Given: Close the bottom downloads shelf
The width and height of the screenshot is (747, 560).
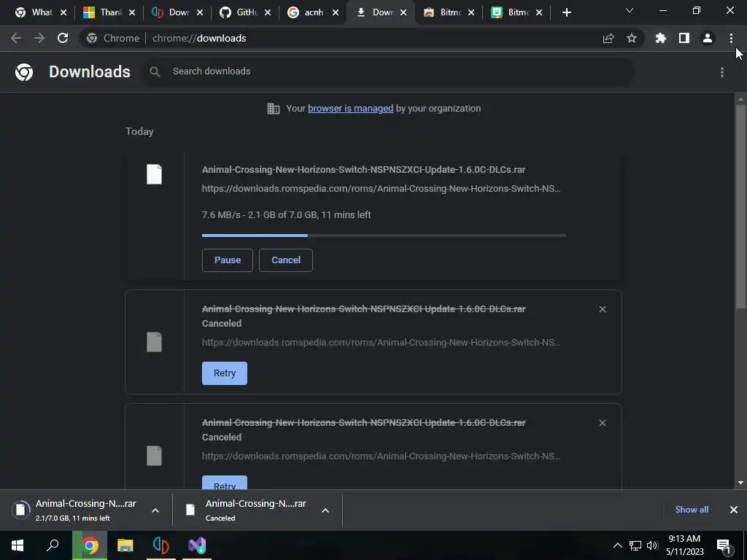Looking at the screenshot, I should click(734, 510).
